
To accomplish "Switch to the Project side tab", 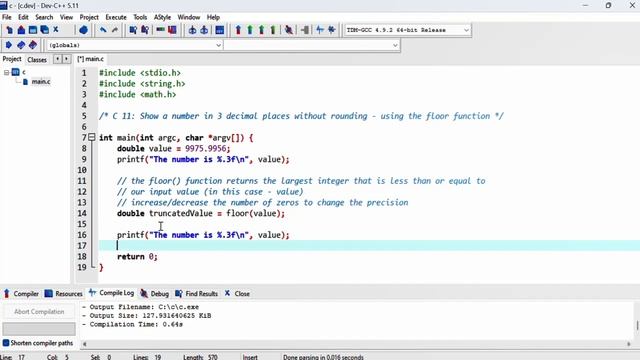I will click(12, 59).
